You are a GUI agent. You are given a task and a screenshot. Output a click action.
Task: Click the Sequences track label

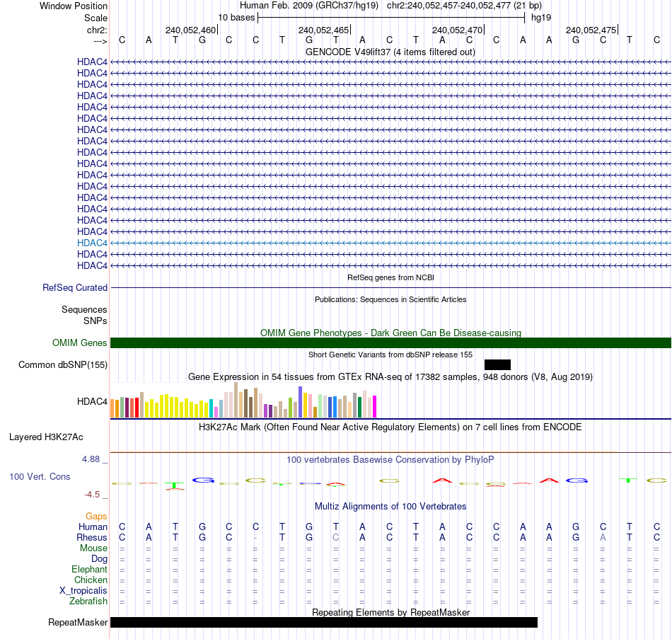84,310
